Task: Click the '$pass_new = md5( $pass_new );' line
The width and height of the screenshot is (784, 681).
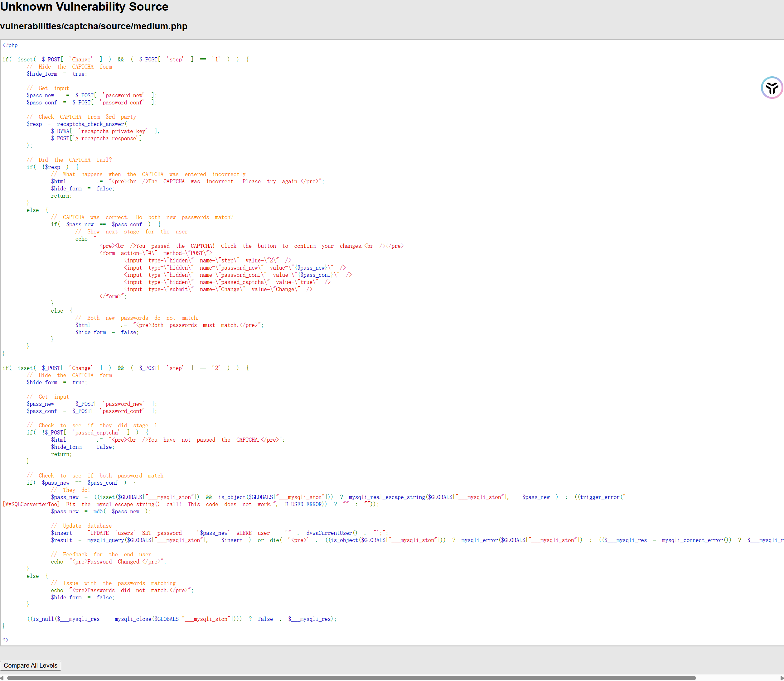Action: (101, 511)
